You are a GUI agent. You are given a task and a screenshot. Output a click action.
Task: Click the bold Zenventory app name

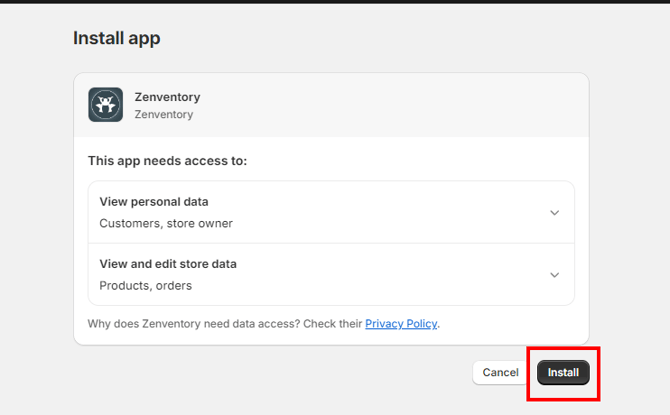click(167, 97)
